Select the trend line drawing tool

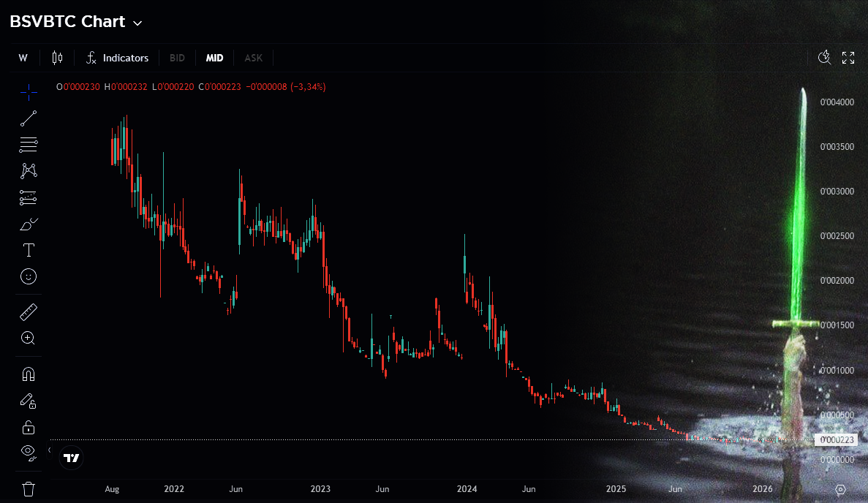click(29, 118)
